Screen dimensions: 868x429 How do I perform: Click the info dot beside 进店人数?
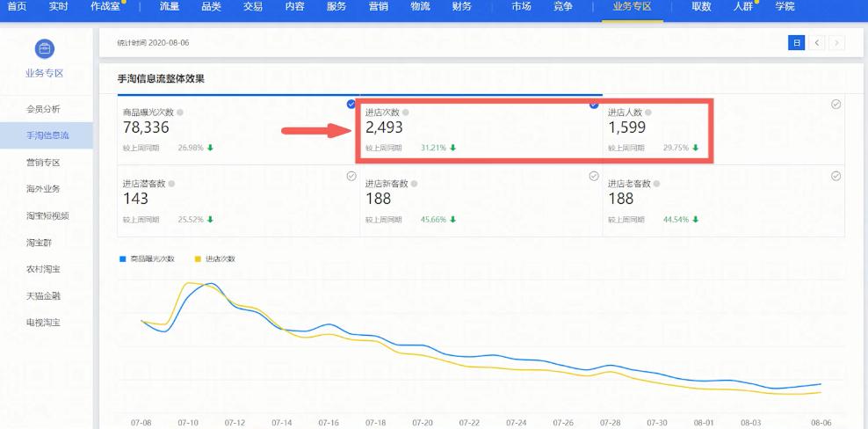[647, 113]
